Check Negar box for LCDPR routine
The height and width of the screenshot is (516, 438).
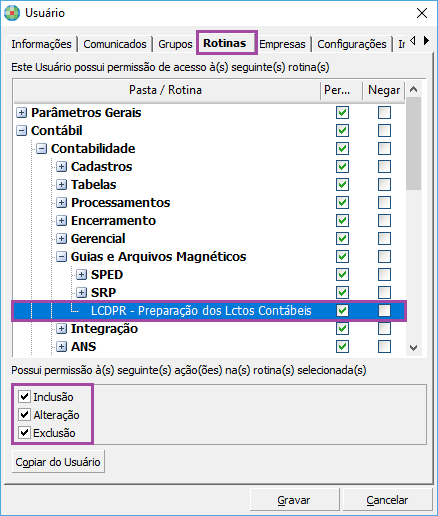(384, 311)
